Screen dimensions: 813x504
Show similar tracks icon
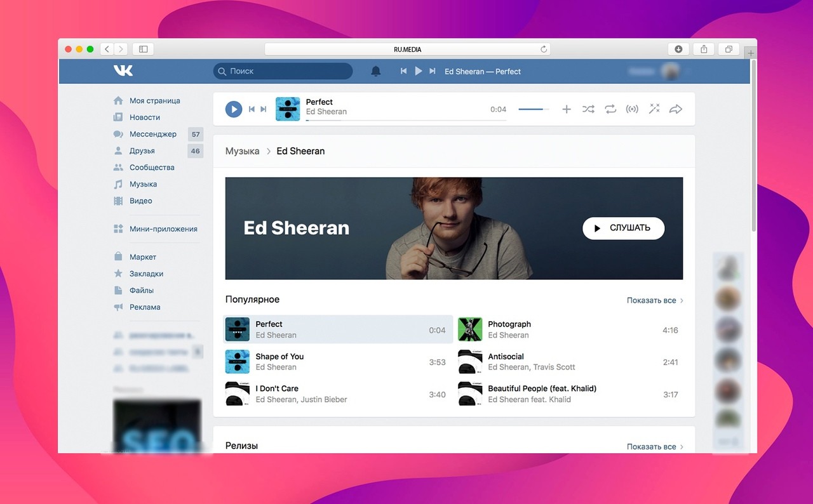click(654, 109)
